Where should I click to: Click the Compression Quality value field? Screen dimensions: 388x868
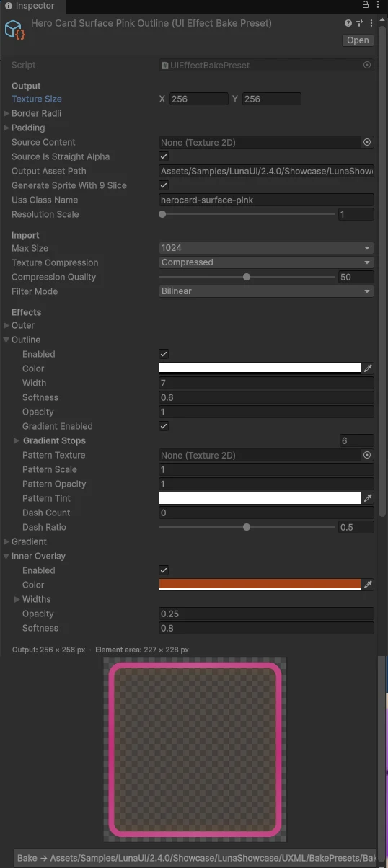356,277
